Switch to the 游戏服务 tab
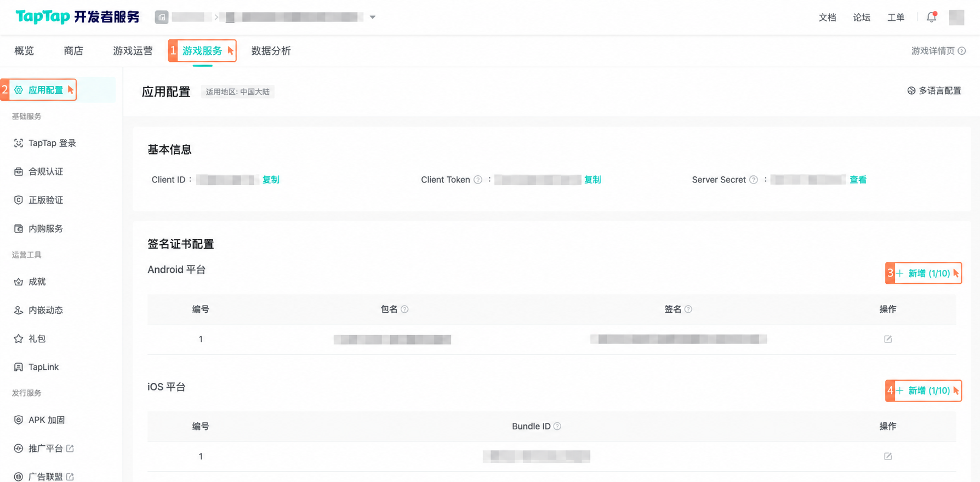This screenshot has width=980, height=482. [x=202, y=51]
